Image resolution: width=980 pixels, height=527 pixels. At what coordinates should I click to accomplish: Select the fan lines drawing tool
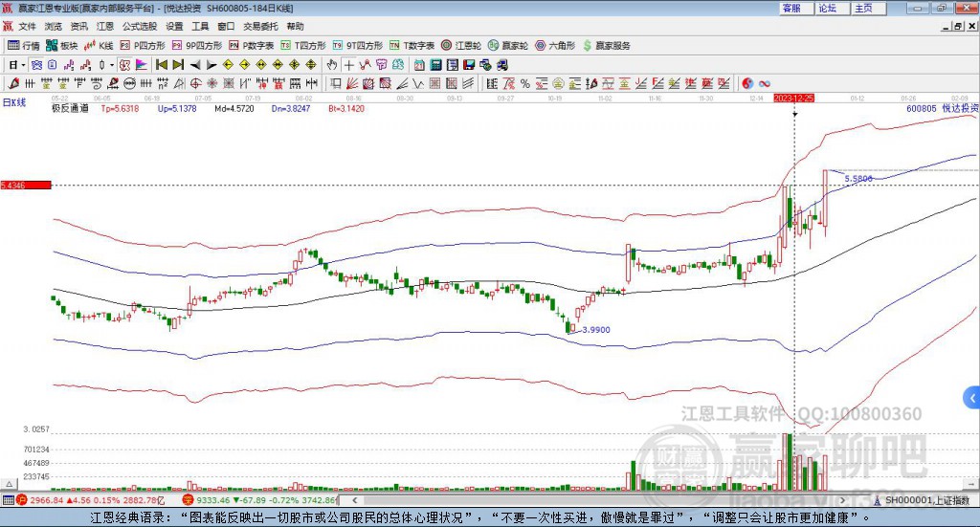[352, 83]
